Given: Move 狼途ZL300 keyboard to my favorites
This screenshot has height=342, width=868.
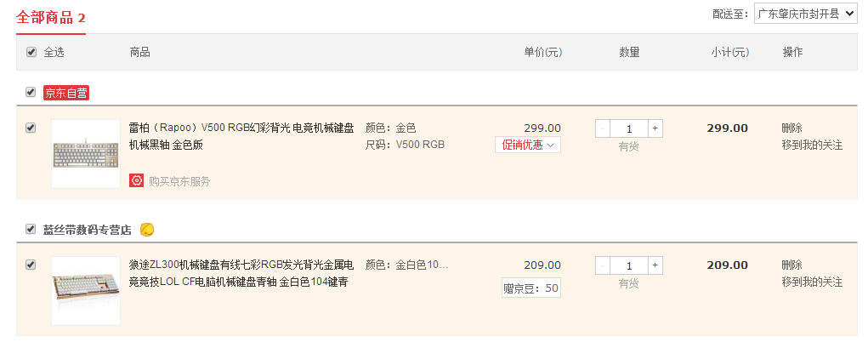Looking at the screenshot, I should tap(812, 282).
